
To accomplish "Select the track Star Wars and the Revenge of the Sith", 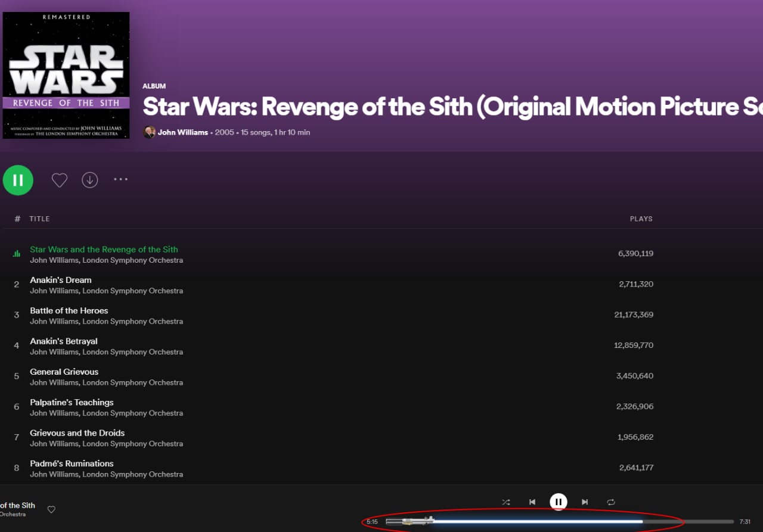I will pos(104,250).
